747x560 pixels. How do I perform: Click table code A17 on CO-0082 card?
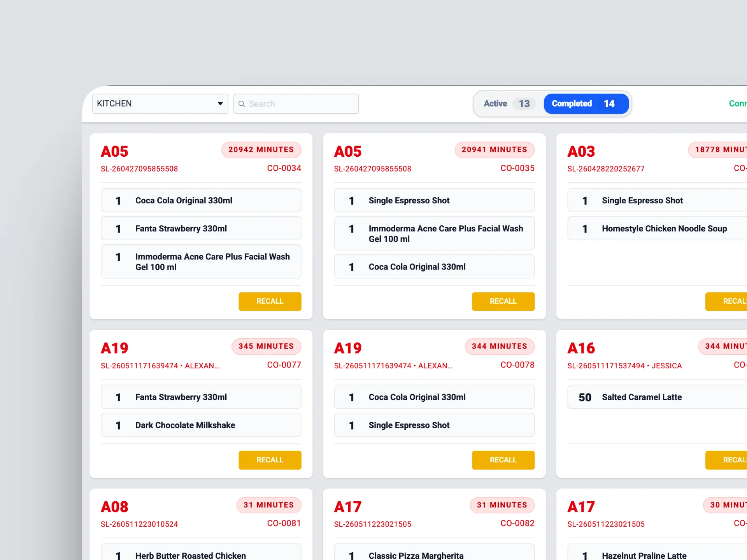348,507
